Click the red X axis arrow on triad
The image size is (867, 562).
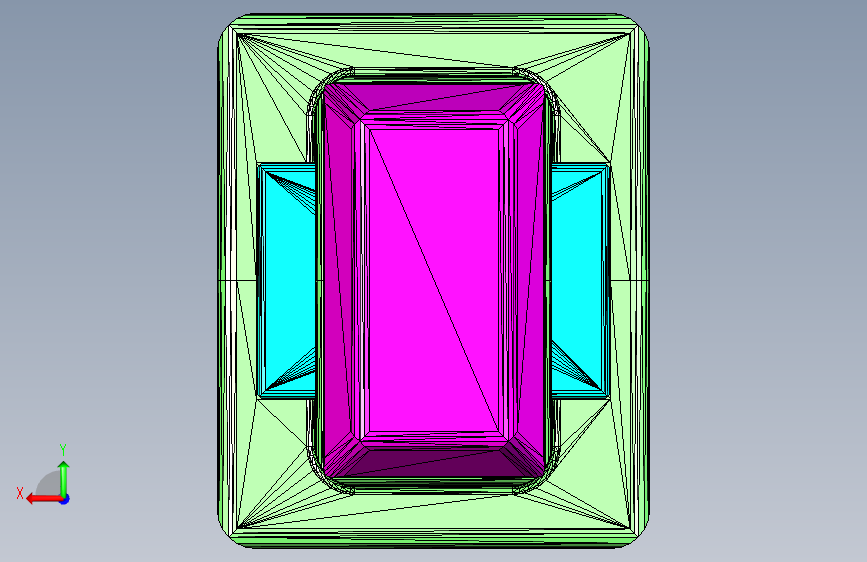44,499
